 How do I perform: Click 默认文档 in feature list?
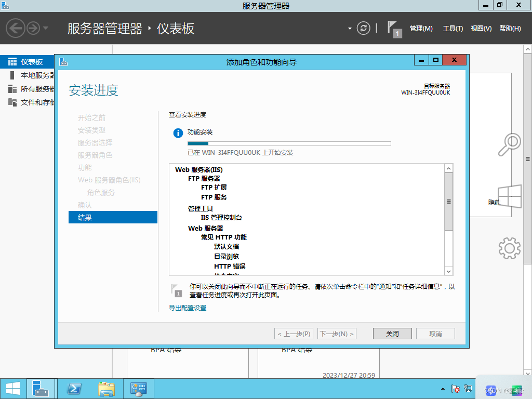tap(227, 247)
